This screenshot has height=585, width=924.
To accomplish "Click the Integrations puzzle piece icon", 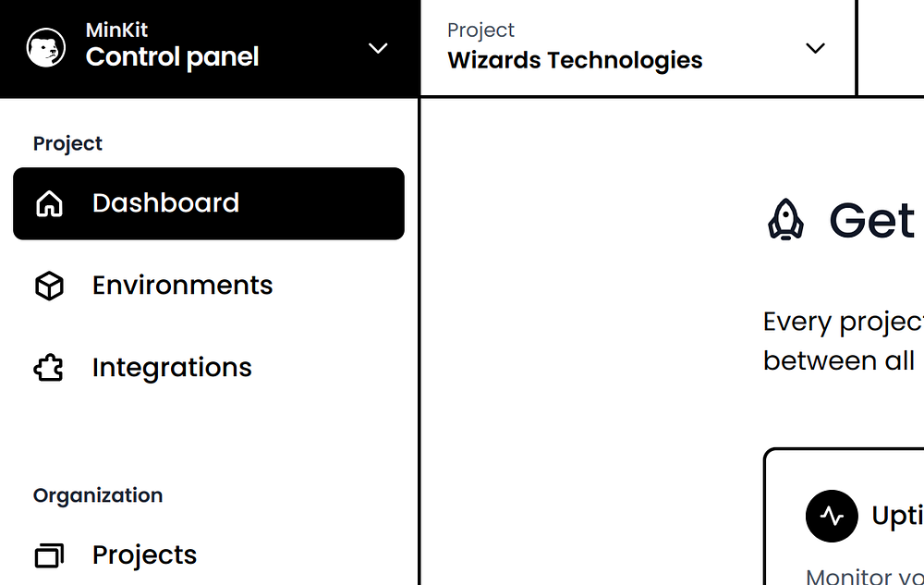I will [x=49, y=368].
